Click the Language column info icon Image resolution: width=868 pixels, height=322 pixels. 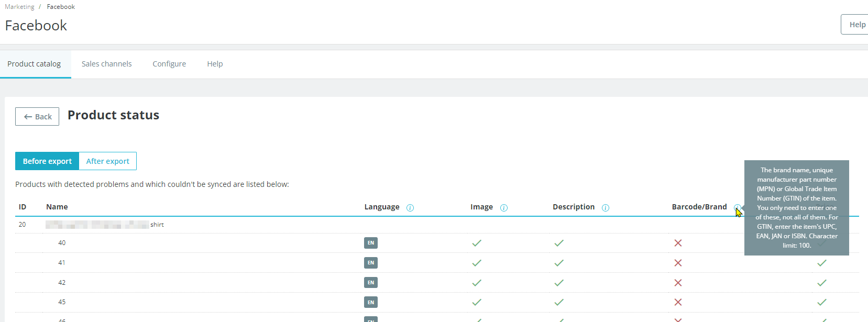pos(410,208)
